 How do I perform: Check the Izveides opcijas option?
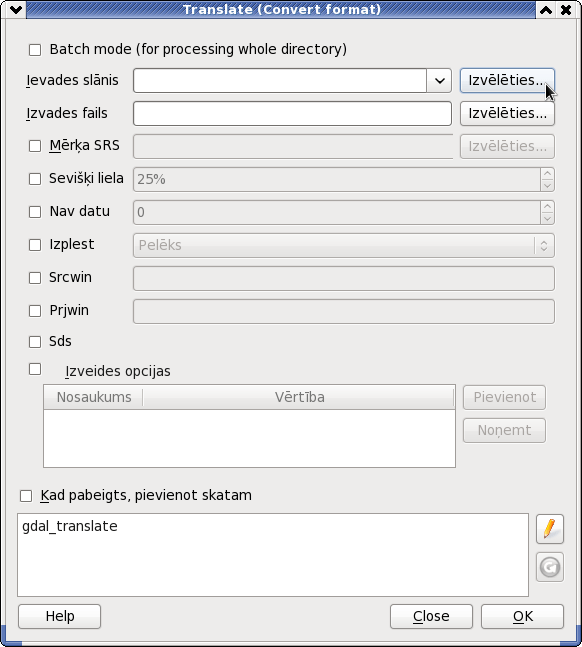(x=35, y=369)
